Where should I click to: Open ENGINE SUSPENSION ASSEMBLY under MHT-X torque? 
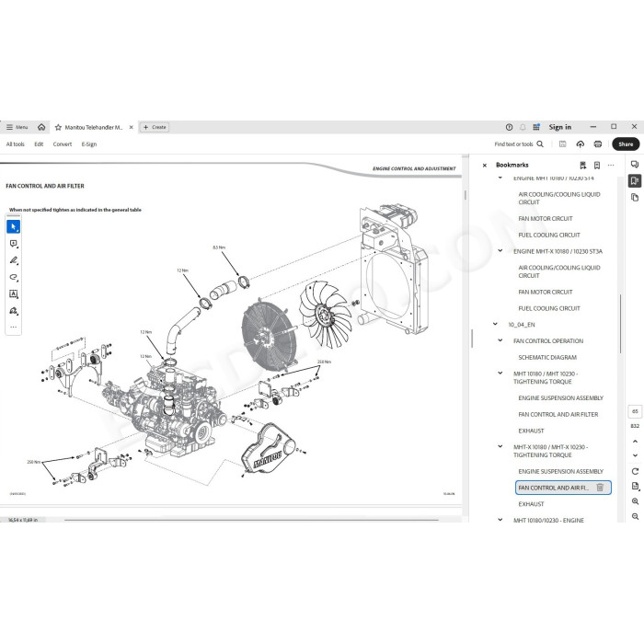tap(560, 471)
